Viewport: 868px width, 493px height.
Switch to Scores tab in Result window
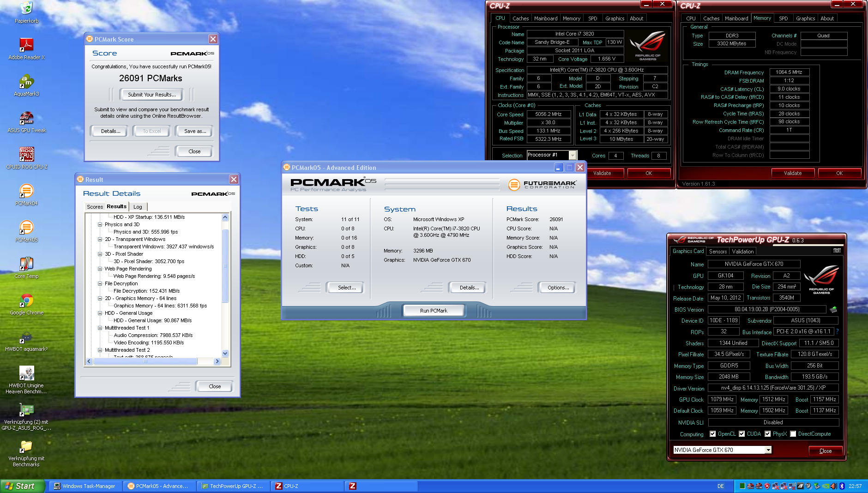pos(95,207)
